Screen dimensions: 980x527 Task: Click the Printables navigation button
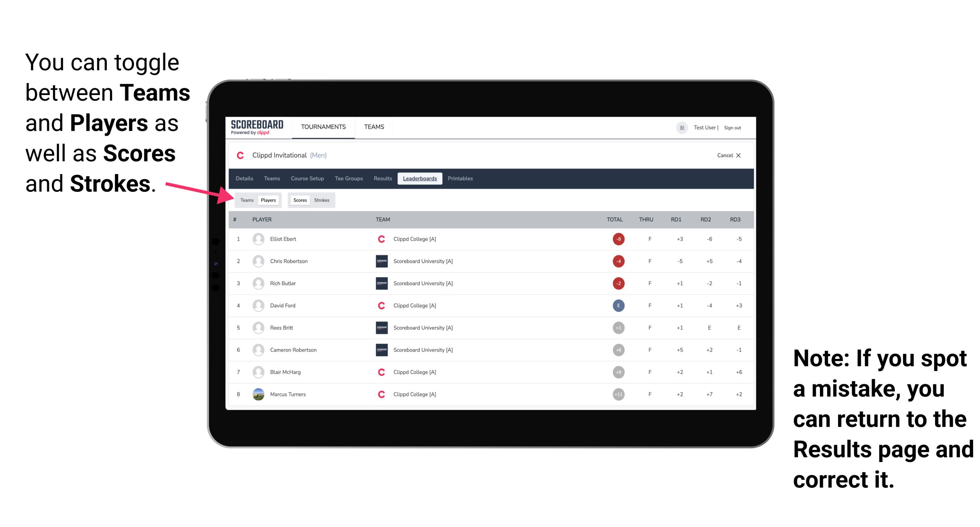(461, 178)
